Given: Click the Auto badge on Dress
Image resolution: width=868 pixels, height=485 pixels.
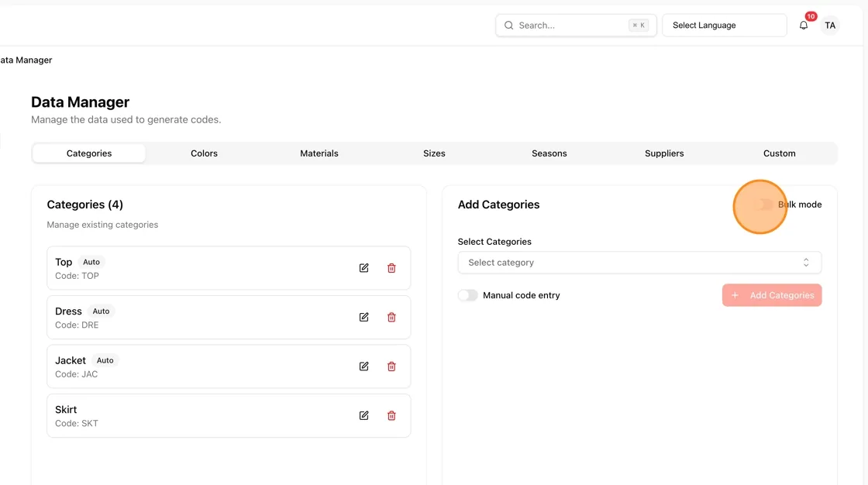Looking at the screenshot, I should 101,311.
